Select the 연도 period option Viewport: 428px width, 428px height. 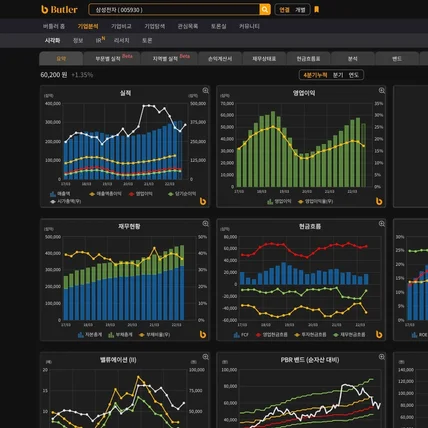353,75
